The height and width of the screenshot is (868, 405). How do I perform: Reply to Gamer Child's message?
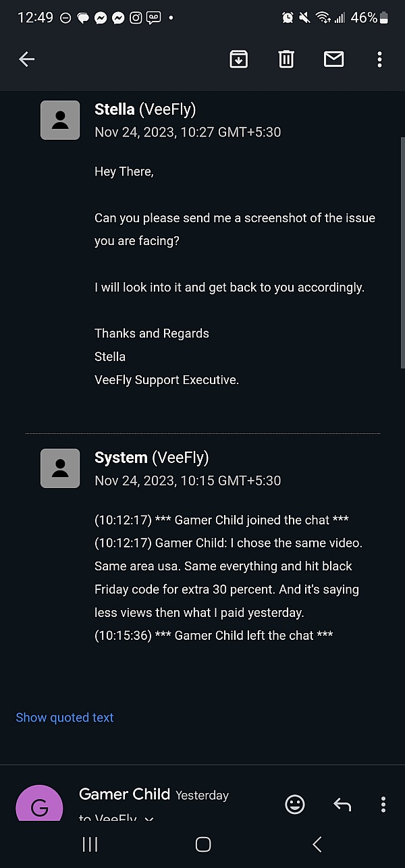[342, 804]
